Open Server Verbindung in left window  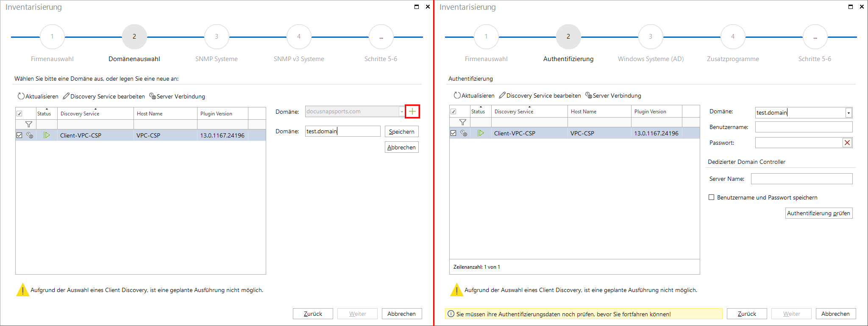[x=177, y=96]
